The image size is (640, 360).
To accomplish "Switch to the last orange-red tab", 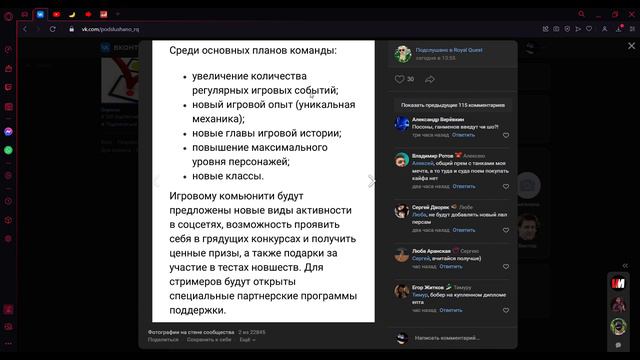I will click(104, 14).
